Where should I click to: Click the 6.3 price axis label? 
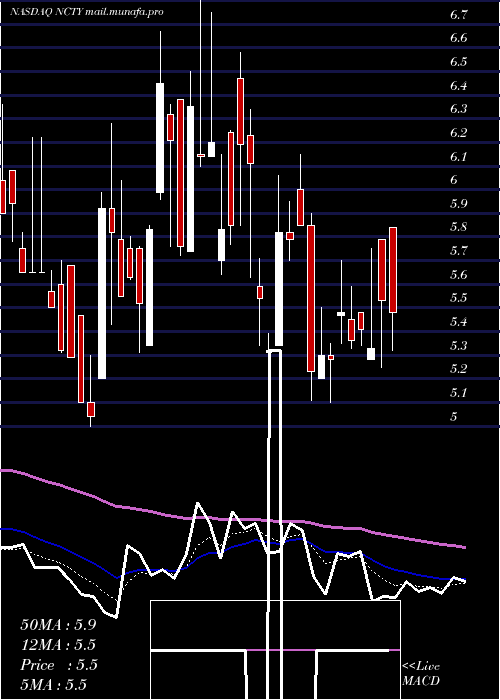click(x=458, y=109)
